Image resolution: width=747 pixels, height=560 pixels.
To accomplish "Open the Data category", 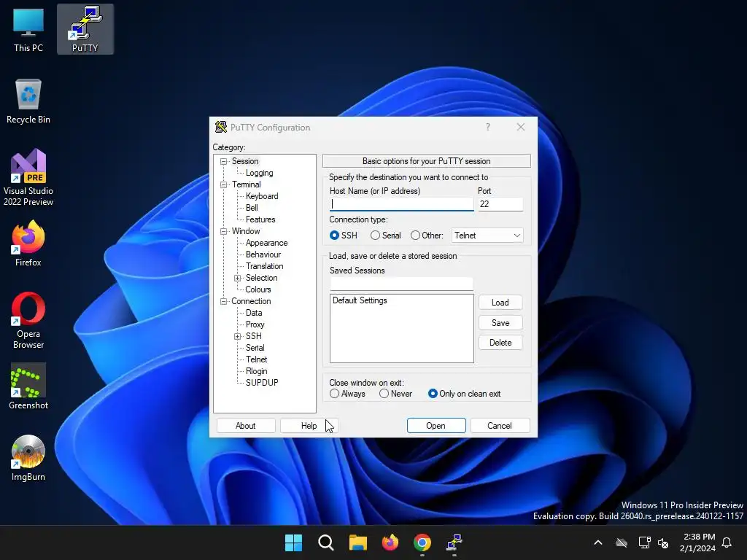I will coord(253,313).
